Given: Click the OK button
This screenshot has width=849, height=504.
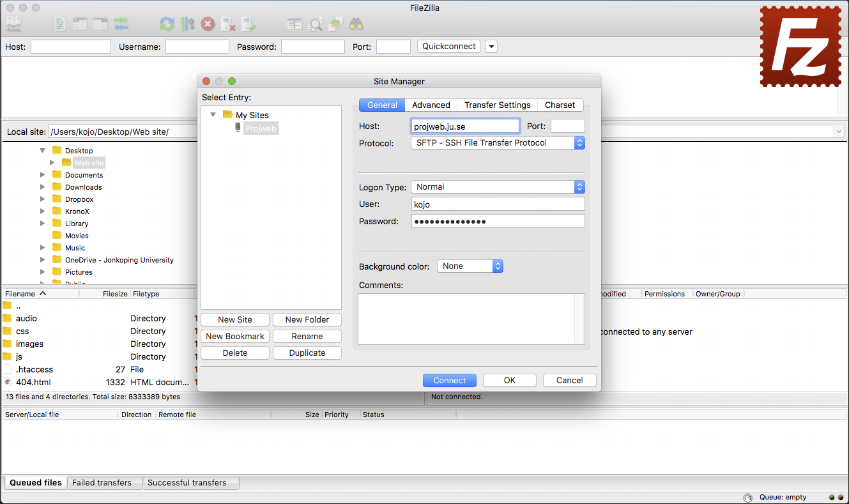Looking at the screenshot, I should click(510, 381).
